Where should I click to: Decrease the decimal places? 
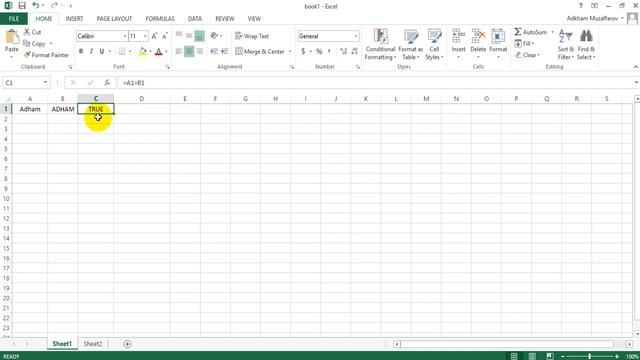354,51
